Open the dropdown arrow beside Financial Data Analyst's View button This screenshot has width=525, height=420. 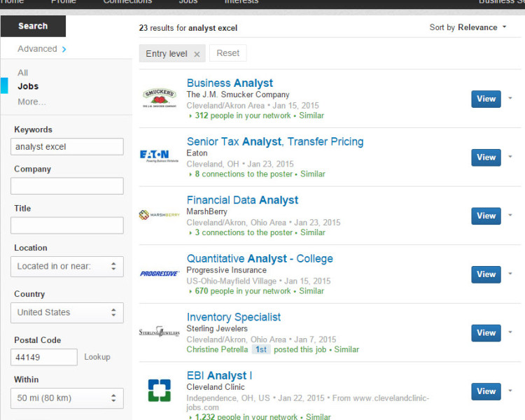click(x=510, y=215)
